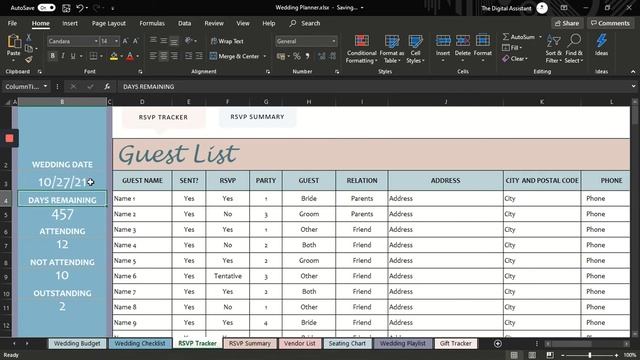
Task: Click the Merge & Center dropdown arrow
Action: (265, 56)
